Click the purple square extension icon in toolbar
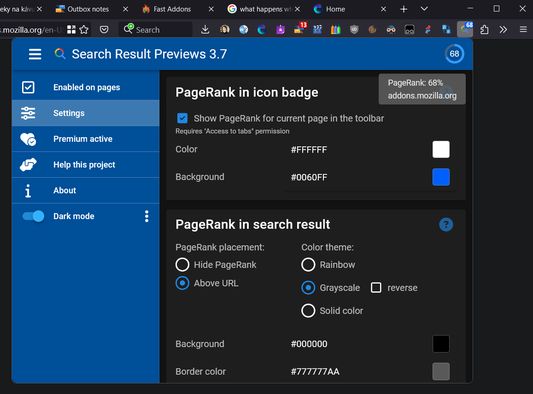Image resolution: width=533 pixels, height=394 pixels. tap(280, 30)
